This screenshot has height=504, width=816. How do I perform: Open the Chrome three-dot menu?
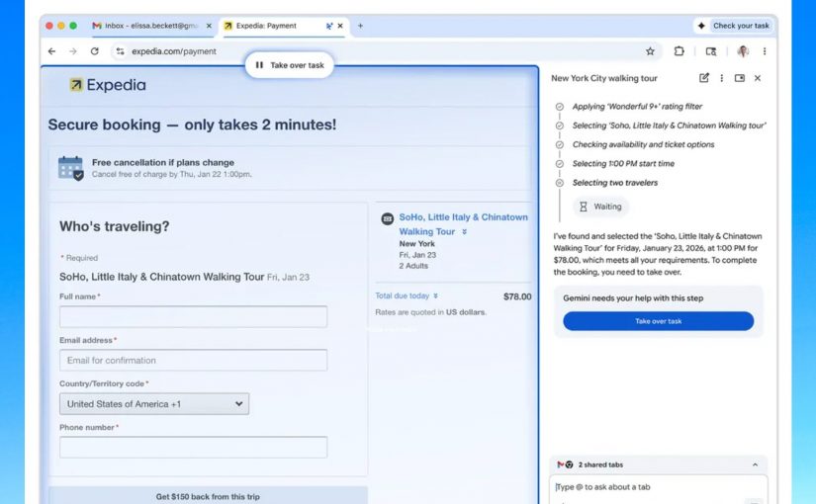pos(765,51)
